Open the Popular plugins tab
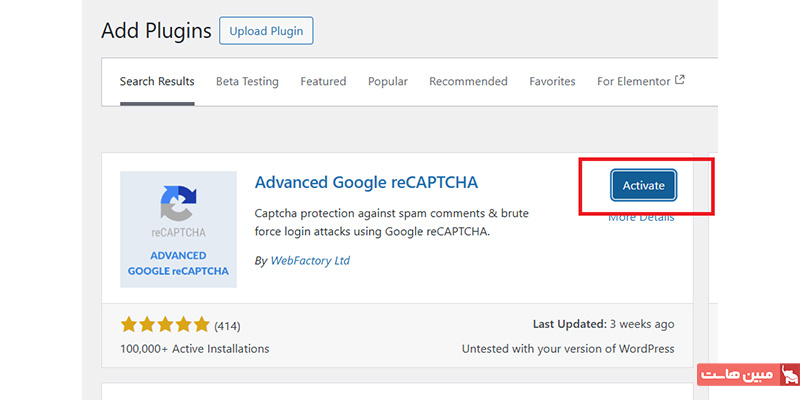The image size is (800, 400). point(388,82)
